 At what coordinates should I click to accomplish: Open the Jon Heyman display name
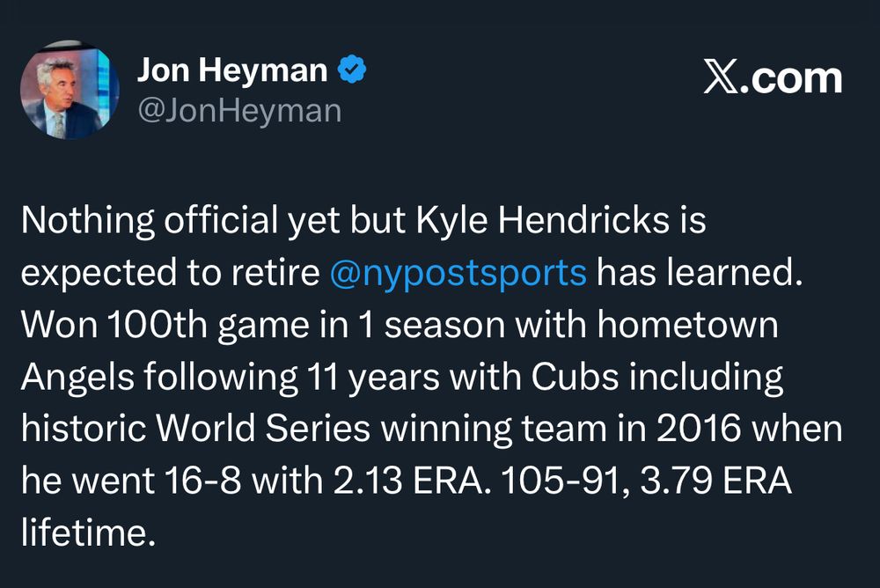pyautogui.click(x=231, y=70)
